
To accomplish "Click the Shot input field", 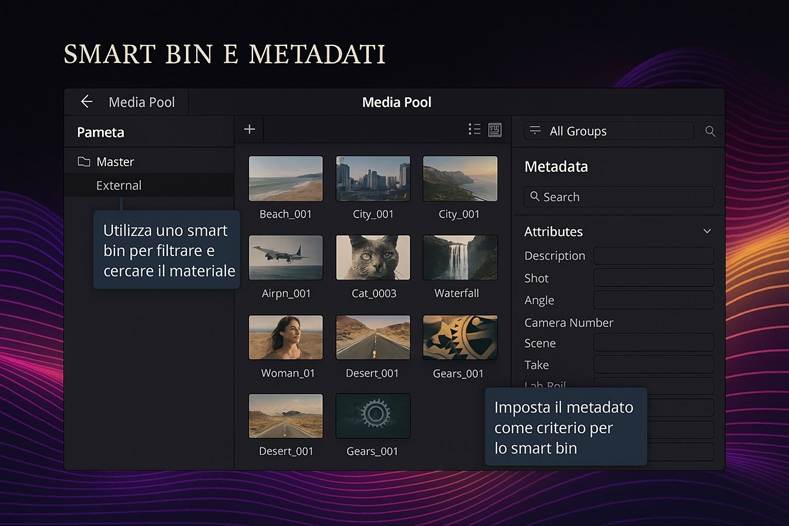I will [x=653, y=278].
